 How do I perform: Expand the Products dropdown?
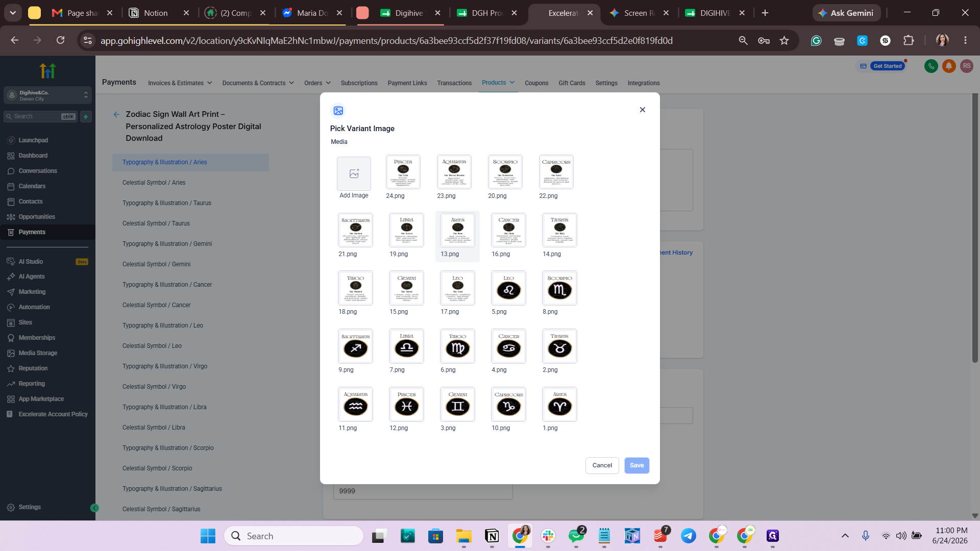point(498,83)
